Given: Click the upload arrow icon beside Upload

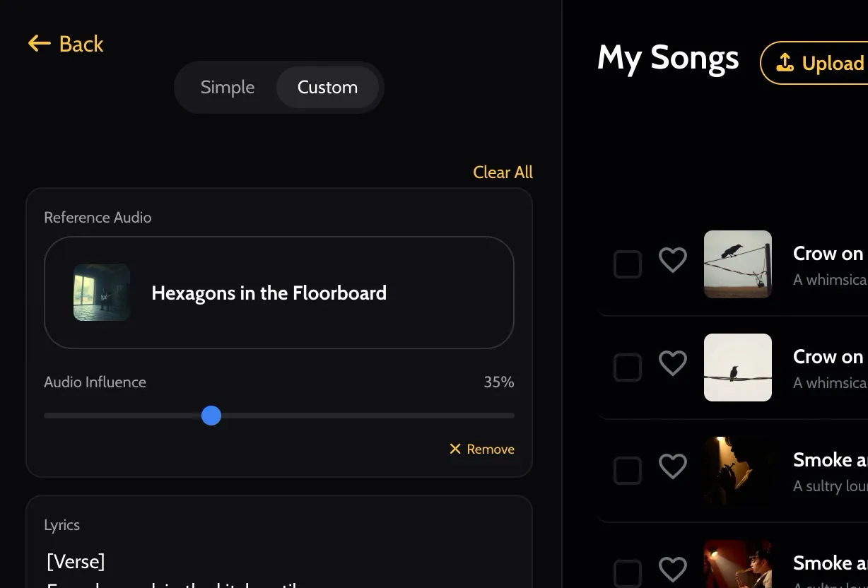Looking at the screenshot, I should pos(784,63).
